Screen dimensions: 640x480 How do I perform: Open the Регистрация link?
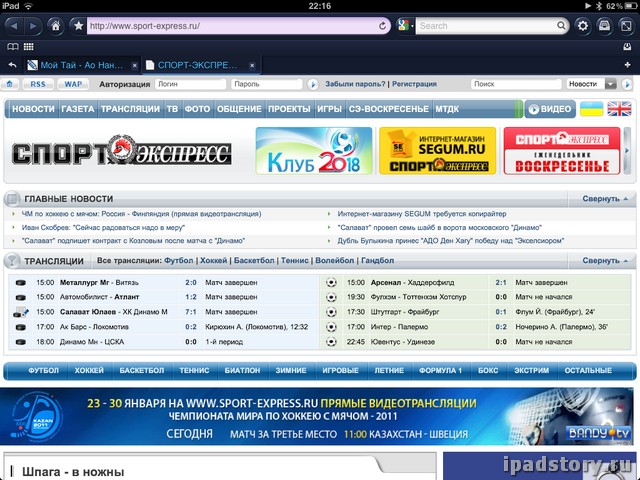pyautogui.click(x=414, y=84)
